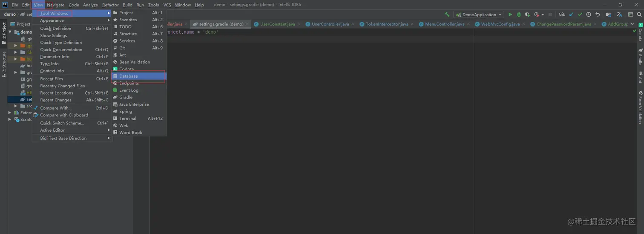Click Quick Switch Scheme... menu entry
644x234 pixels.
click(x=72, y=123)
